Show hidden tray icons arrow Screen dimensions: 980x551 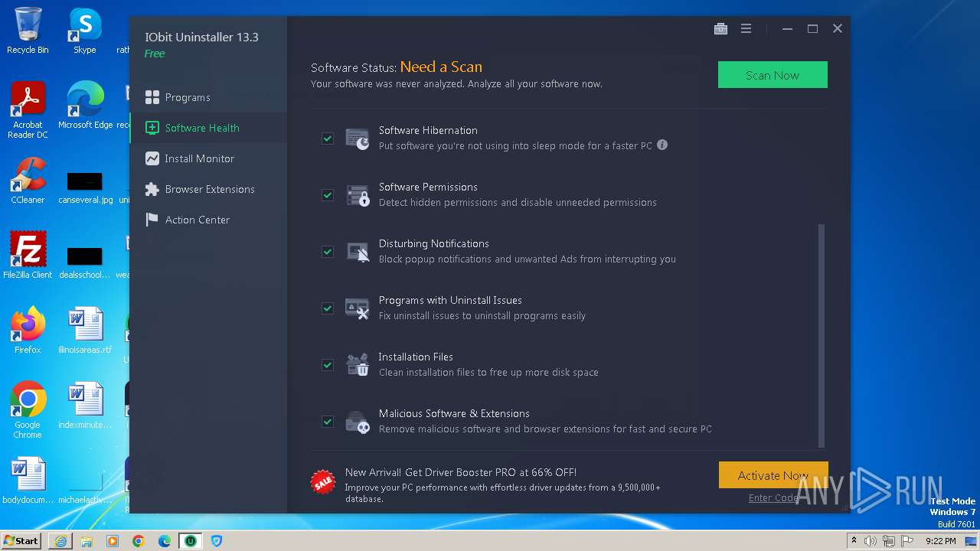pyautogui.click(x=854, y=541)
